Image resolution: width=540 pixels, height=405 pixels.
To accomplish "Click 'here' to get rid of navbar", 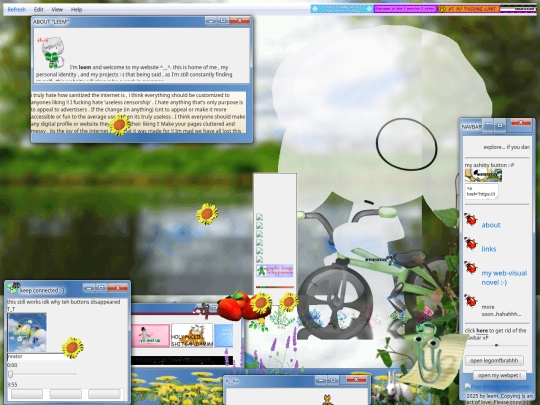I will point(481,331).
